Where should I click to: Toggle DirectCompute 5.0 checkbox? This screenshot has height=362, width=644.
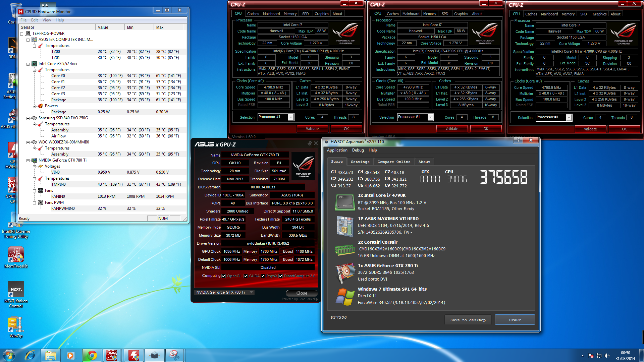coord(281,276)
